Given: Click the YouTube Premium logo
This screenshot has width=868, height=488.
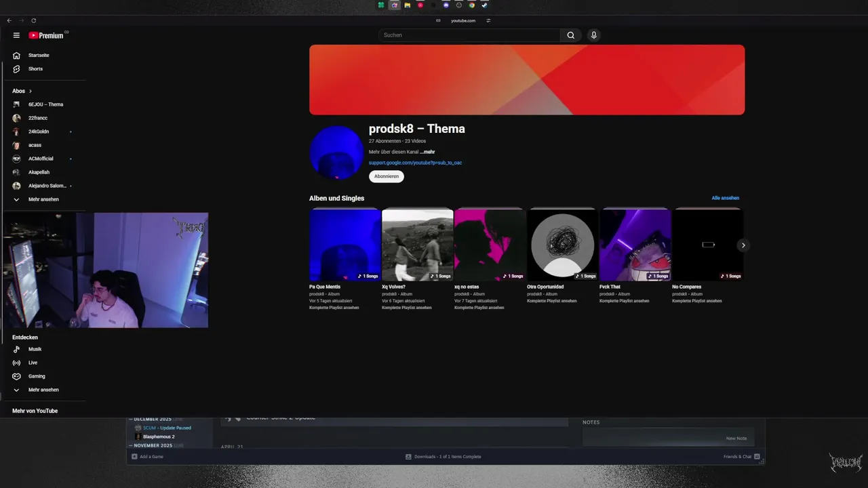Looking at the screenshot, I should coord(47,35).
